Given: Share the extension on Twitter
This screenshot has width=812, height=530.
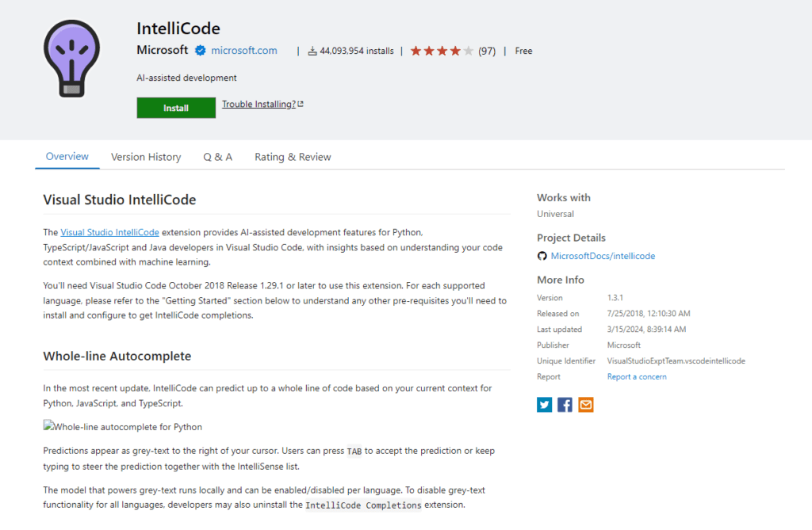Looking at the screenshot, I should (x=544, y=405).
